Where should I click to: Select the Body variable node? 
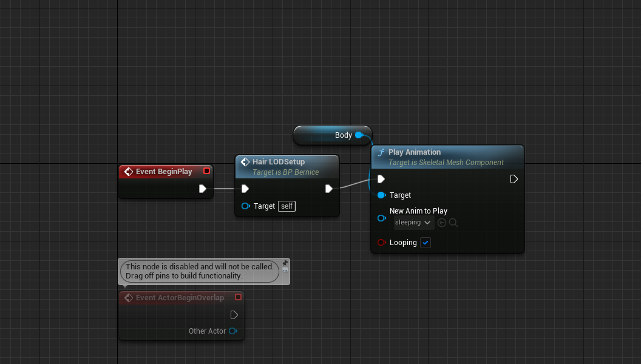coord(333,135)
